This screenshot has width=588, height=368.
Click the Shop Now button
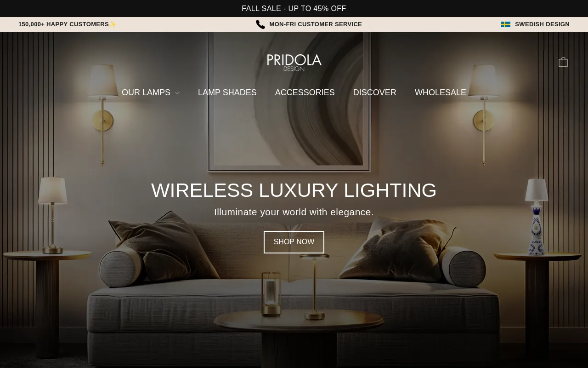294,242
